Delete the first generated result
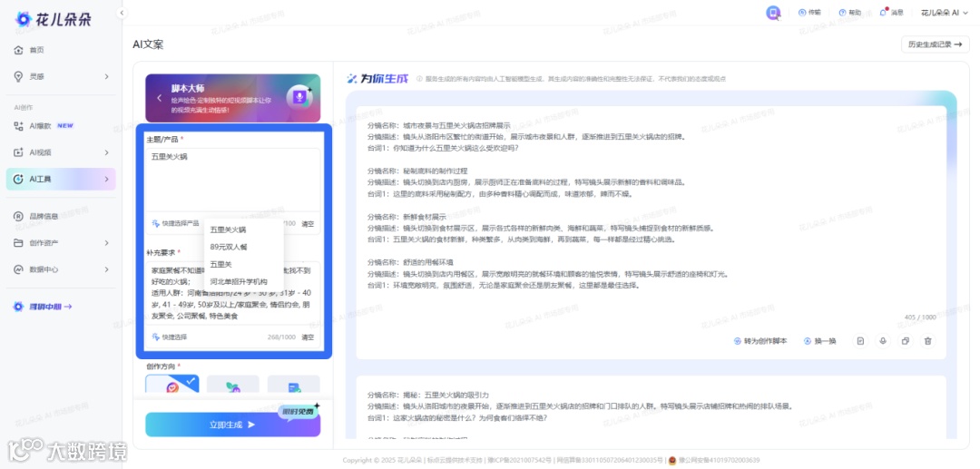This screenshot has width=980, height=469. (928, 341)
